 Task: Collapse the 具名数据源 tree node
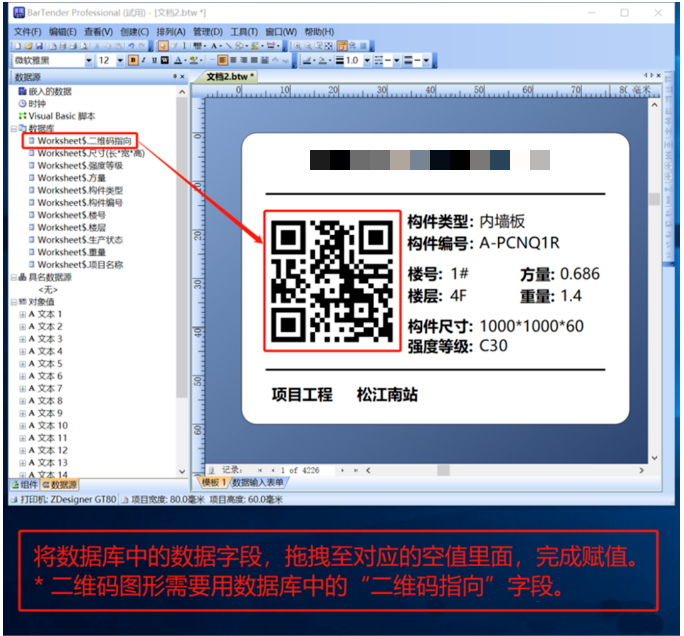(14, 277)
